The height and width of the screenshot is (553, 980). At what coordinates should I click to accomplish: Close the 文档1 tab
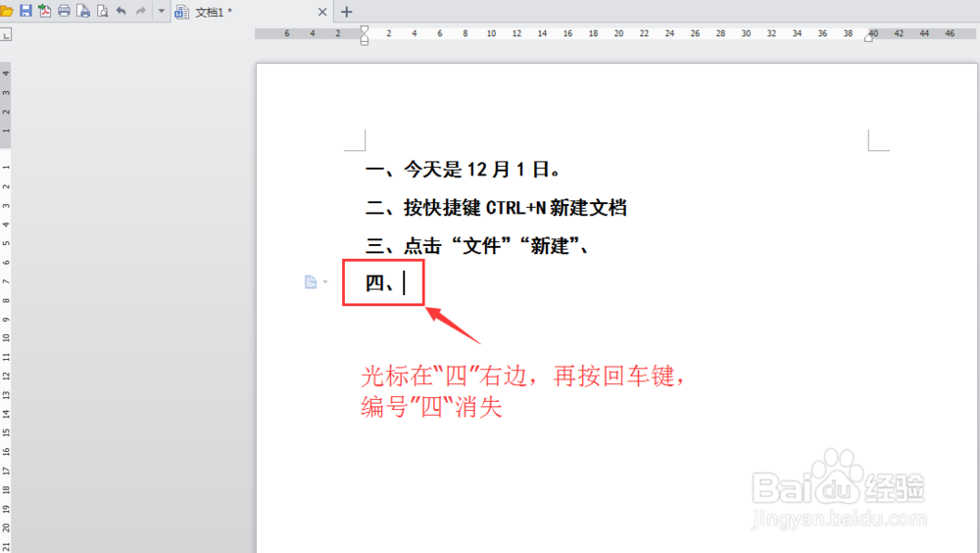tap(322, 12)
